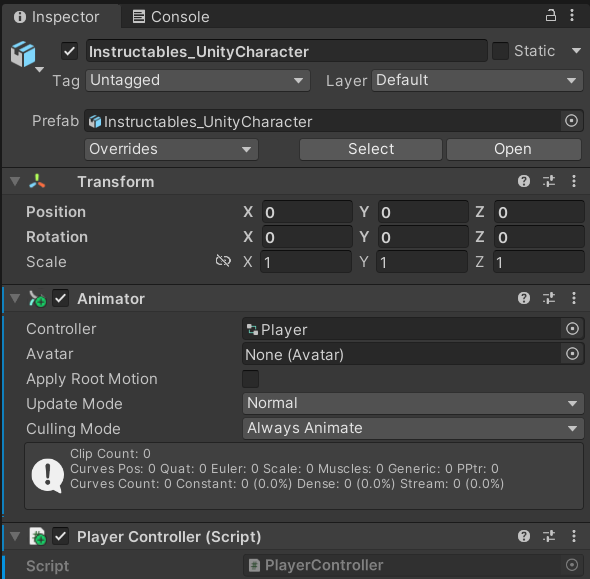This screenshot has height=579, width=590.
Task: Click the Position X value field
Action: click(x=307, y=212)
